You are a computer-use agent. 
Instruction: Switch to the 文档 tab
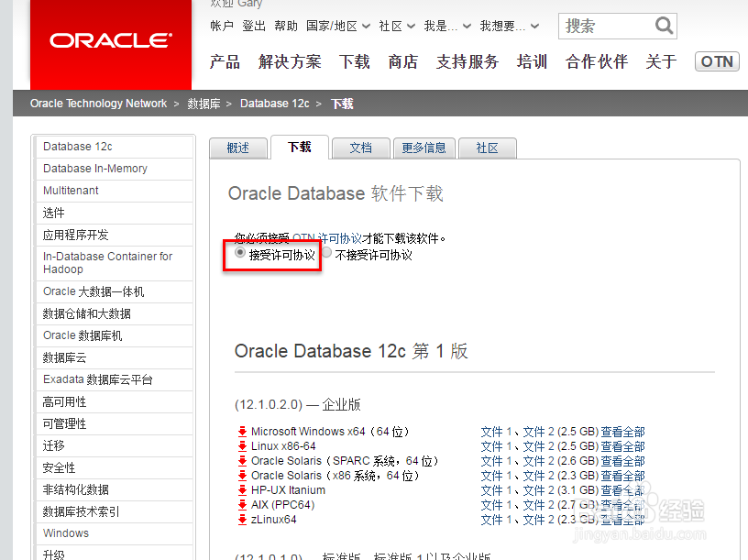(360, 148)
